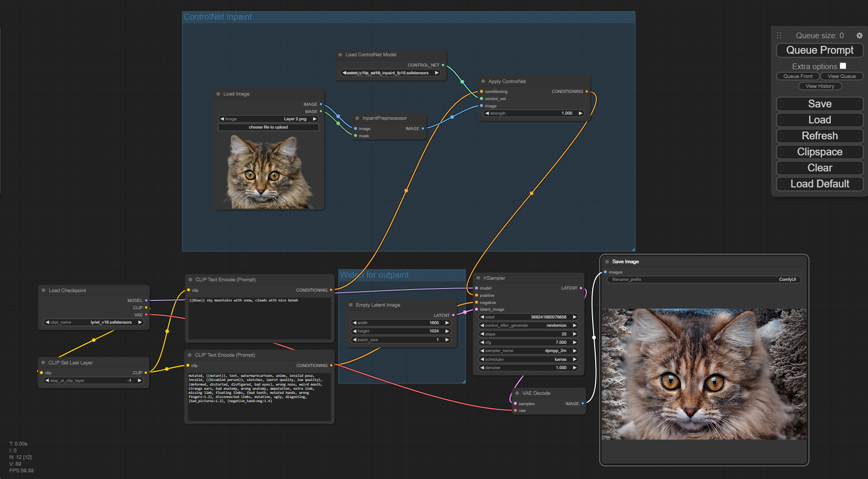This screenshot has width=868, height=479.
Task: Open View History from the queue panel
Action: coord(819,86)
